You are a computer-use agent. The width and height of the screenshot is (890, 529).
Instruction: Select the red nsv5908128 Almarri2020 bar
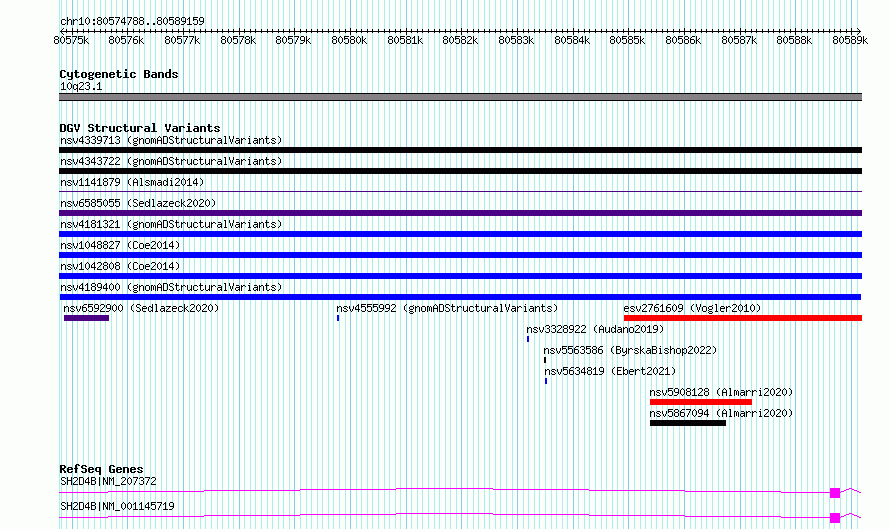click(x=701, y=402)
